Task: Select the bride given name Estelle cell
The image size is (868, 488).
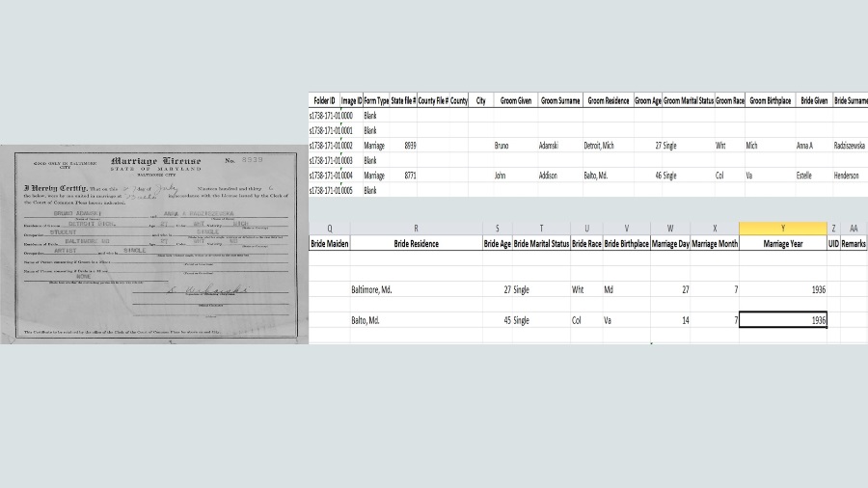Action: click(x=805, y=176)
